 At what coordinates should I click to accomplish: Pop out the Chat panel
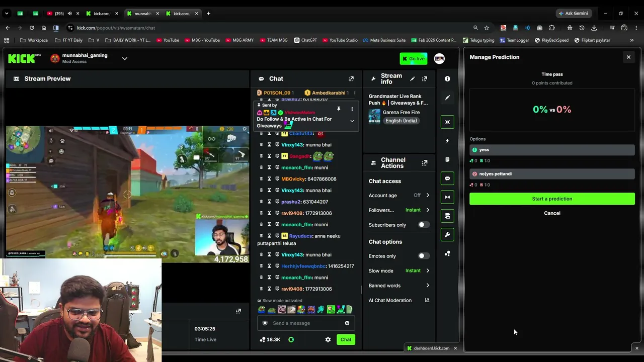pyautogui.click(x=351, y=79)
